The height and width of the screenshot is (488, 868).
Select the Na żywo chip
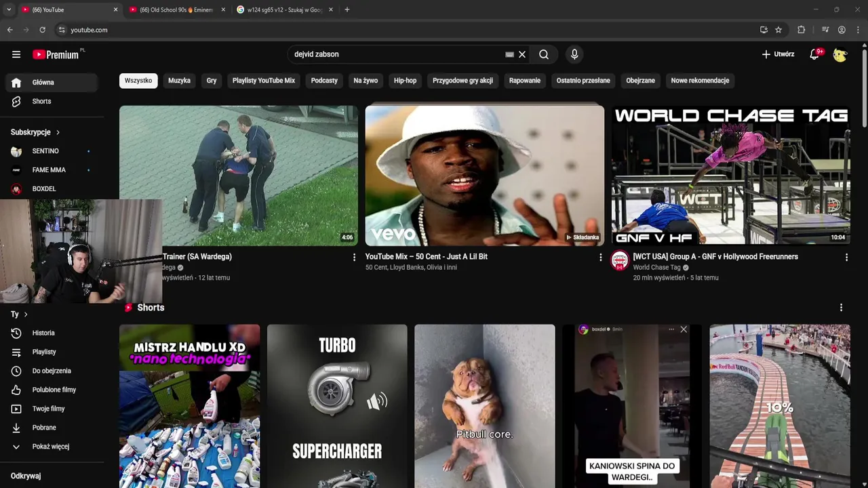(366, 81)
